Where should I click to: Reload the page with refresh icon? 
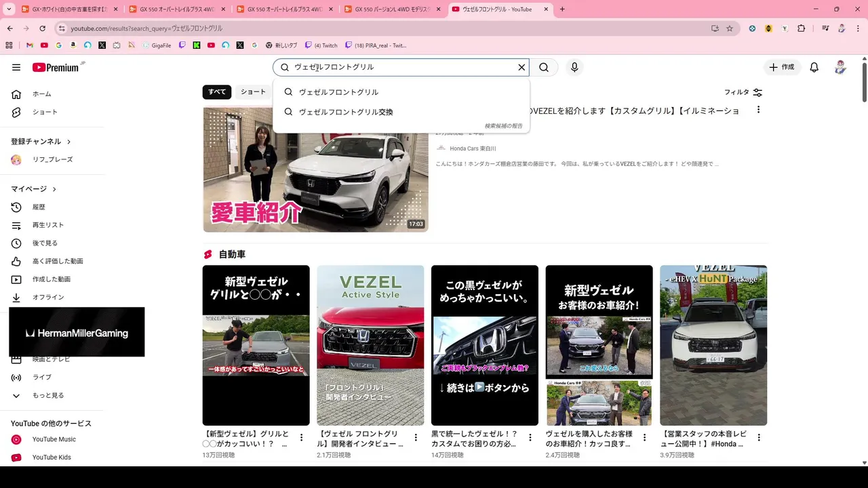tap(42, 28)
